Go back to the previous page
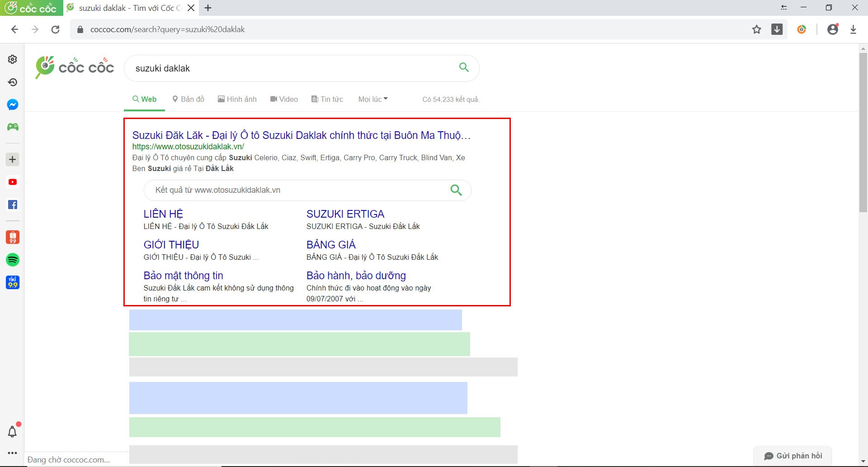 point(15,29)
